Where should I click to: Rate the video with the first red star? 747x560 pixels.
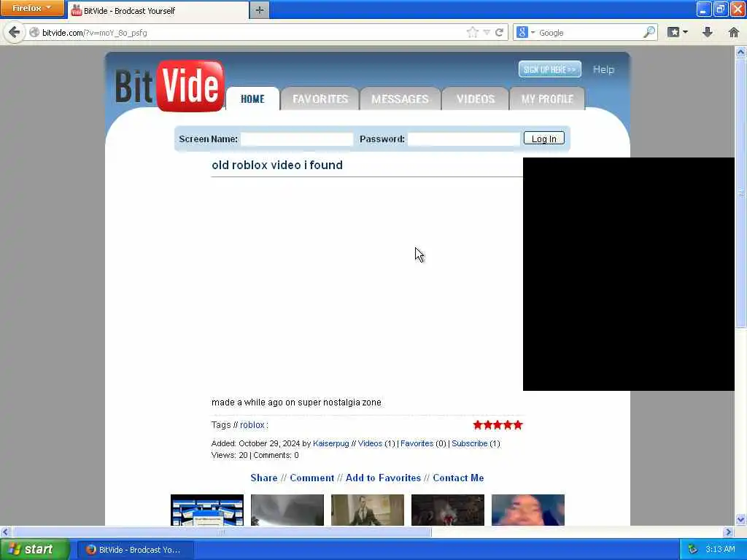pos(478,425)
